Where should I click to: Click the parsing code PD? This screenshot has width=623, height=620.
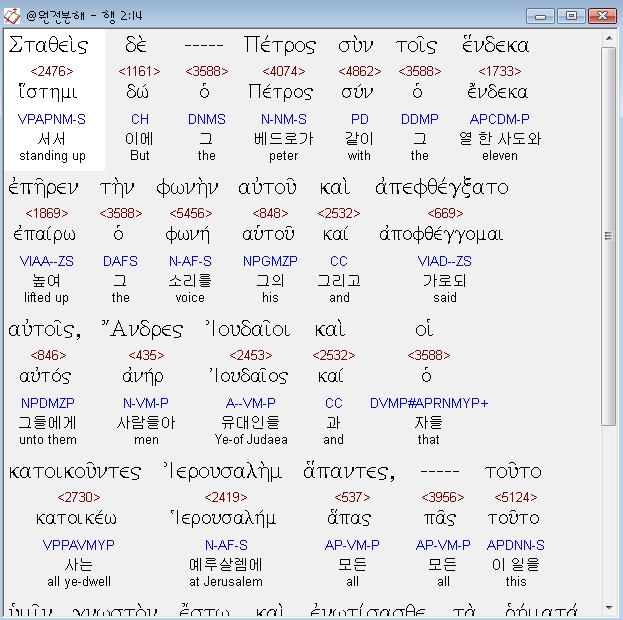coord(360,119)
